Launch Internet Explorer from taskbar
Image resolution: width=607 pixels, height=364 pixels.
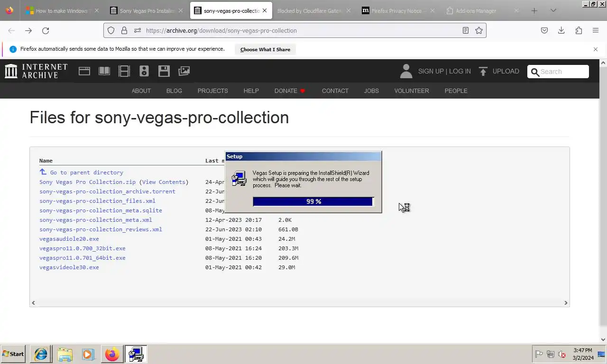[41, 354]
